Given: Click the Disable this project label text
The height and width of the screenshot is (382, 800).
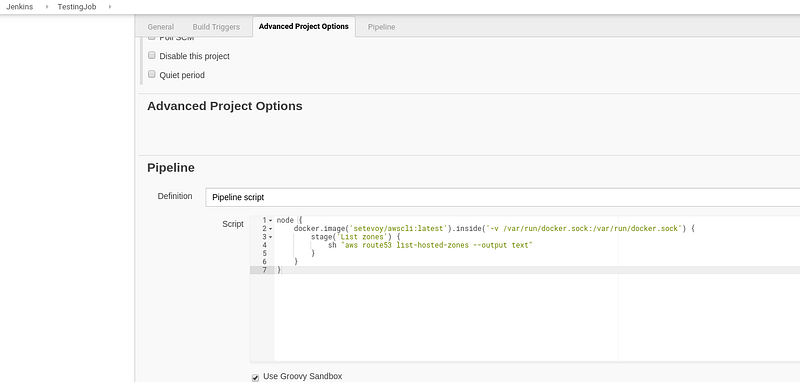Looking at the screenshot, I should tap(194, 56).
